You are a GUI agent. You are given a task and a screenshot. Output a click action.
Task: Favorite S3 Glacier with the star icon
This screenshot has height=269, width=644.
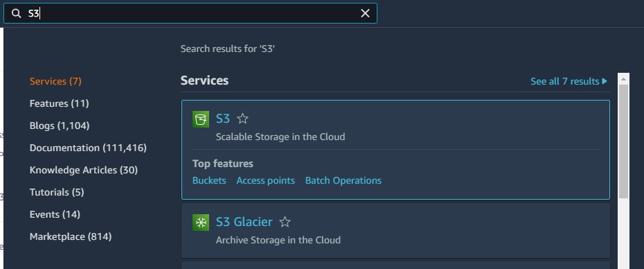(x=285, y=223)
